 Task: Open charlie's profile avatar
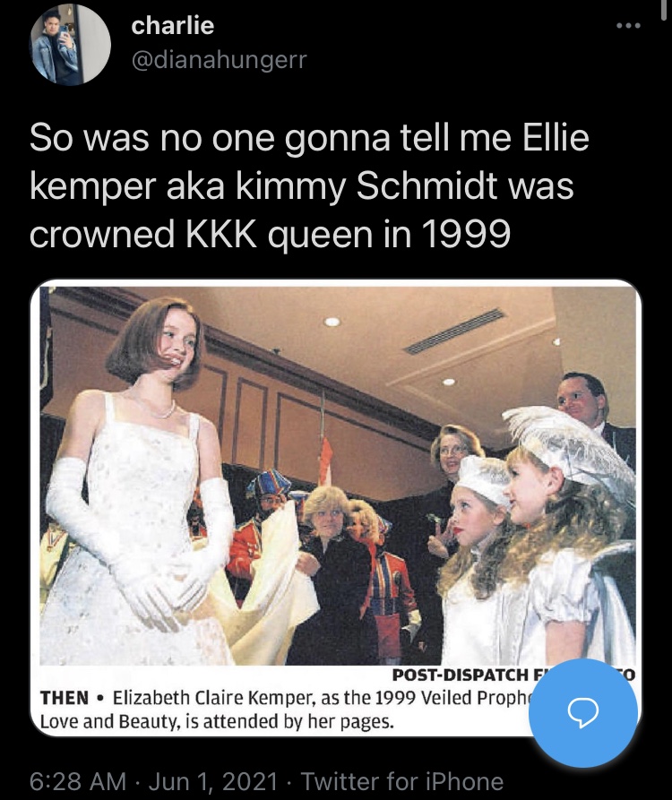point(71,46)
